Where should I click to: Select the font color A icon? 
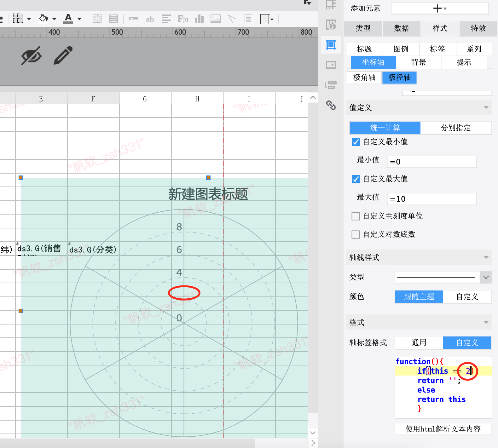pos(68,19)
